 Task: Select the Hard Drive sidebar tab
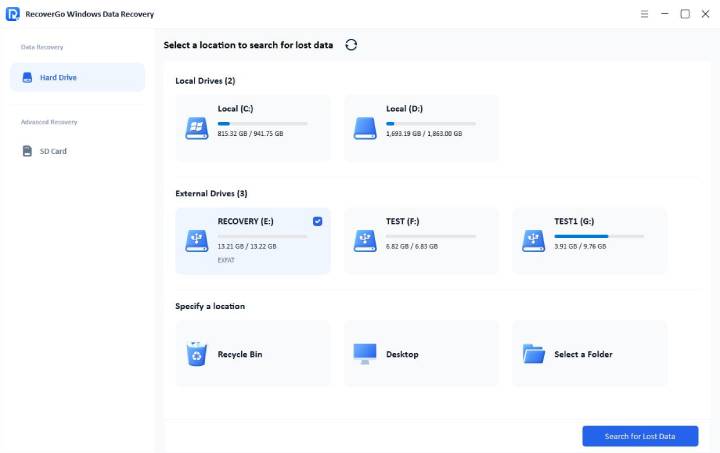(77, 77)
